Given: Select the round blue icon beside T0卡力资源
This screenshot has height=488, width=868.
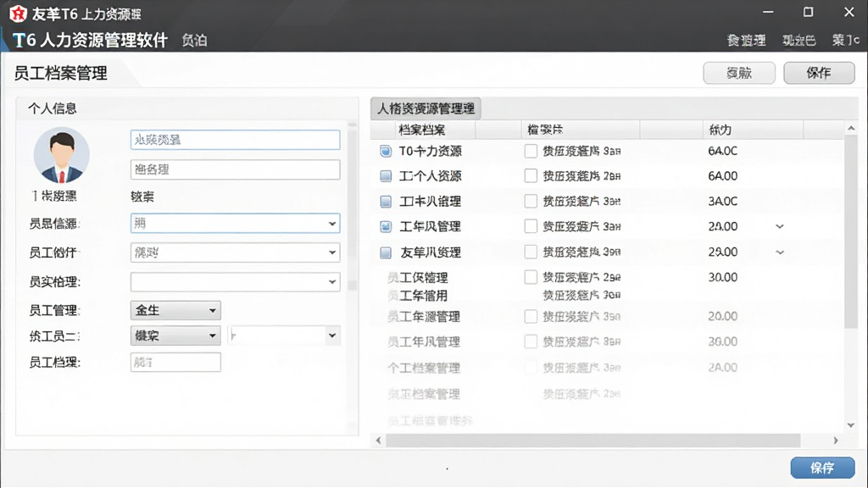Looking at the screenshot, I should click(386, 151).
